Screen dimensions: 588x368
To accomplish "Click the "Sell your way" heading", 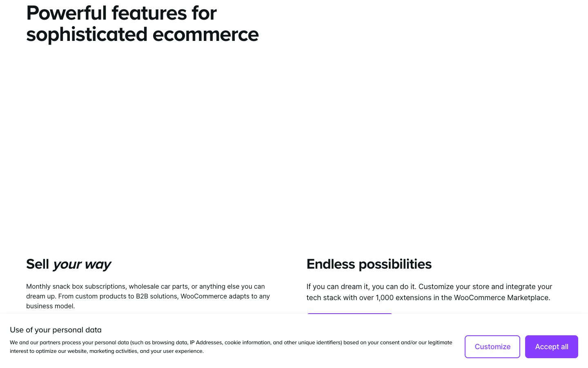I will pos(69,264).
